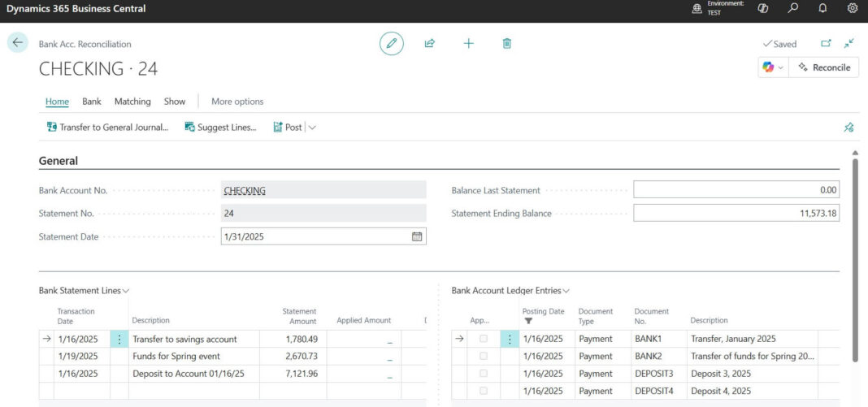Collapse the page with the arrows icon
The width and height of the screenshot is (868, 407).
(x=849, y=43)
